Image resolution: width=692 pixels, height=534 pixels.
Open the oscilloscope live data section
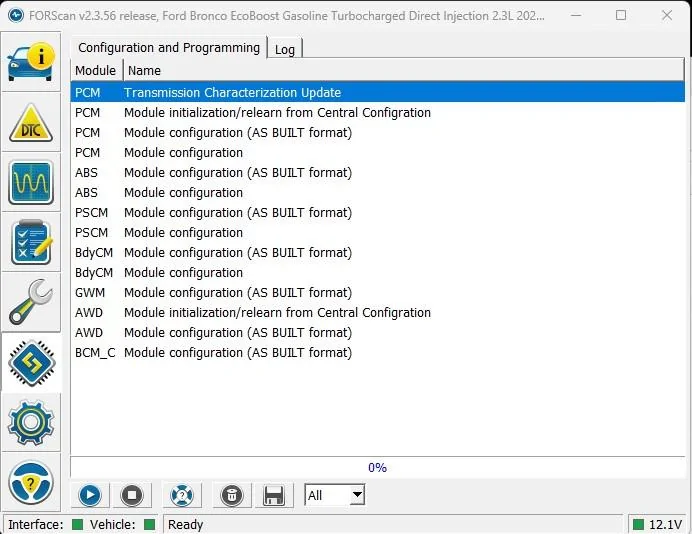click(x=31, y=182)
